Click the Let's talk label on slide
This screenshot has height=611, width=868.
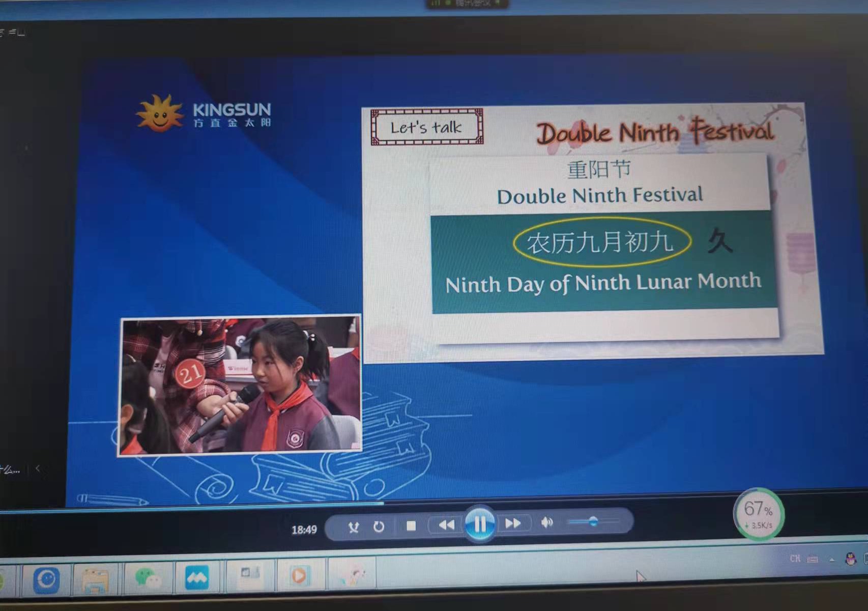coord(426,127)
